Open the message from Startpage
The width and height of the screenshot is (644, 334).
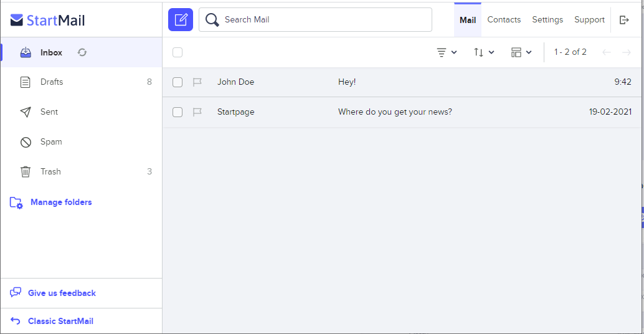click(236, 112)
